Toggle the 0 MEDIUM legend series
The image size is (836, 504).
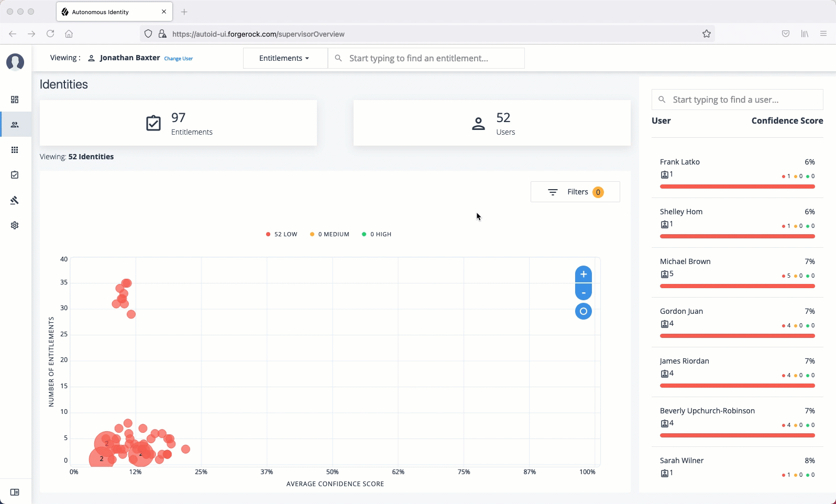[x=329, y=234]
